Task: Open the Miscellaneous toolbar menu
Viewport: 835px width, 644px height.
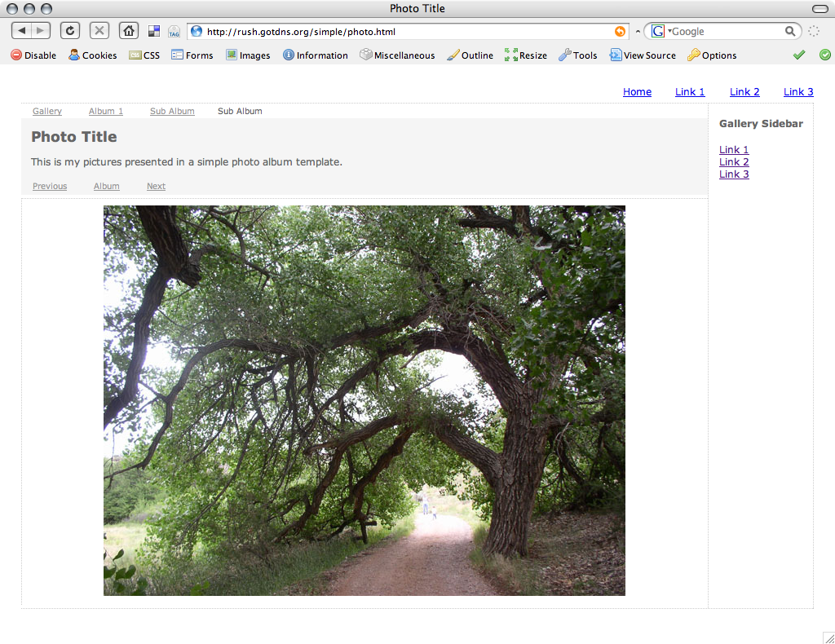Action: 397,55
